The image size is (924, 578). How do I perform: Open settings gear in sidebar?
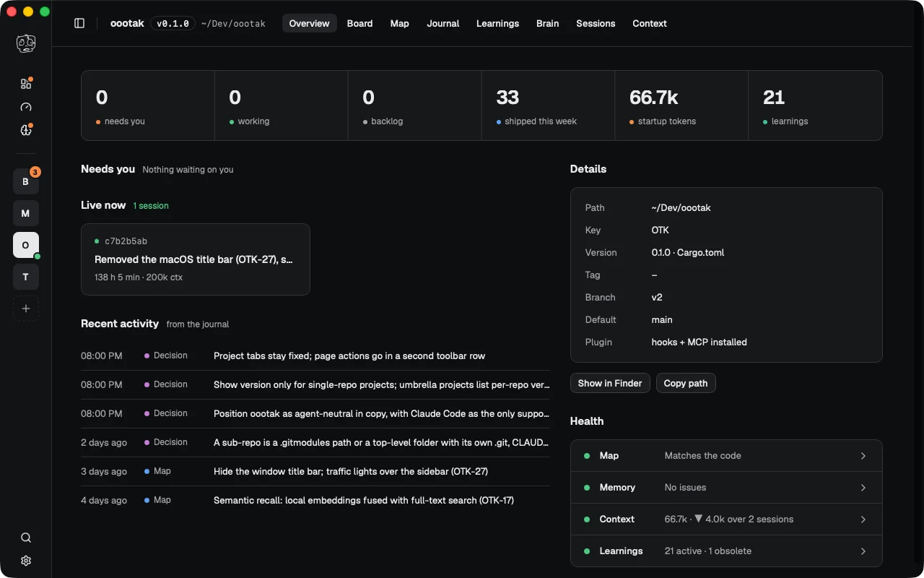click(26, 561)
